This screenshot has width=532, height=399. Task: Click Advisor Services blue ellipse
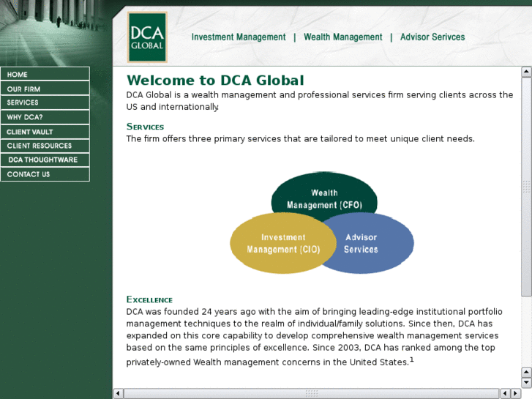click(x=368, y=243)
